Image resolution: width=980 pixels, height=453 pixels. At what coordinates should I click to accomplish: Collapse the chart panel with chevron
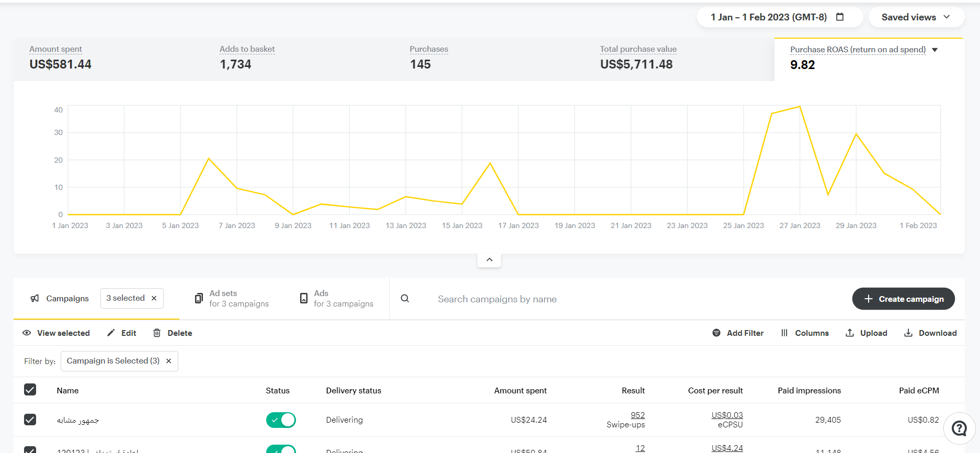(x=489, y=259)
